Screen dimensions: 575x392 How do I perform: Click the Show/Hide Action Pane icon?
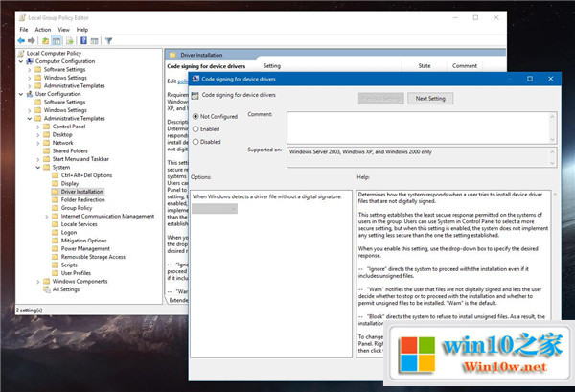tap(94, 40)
